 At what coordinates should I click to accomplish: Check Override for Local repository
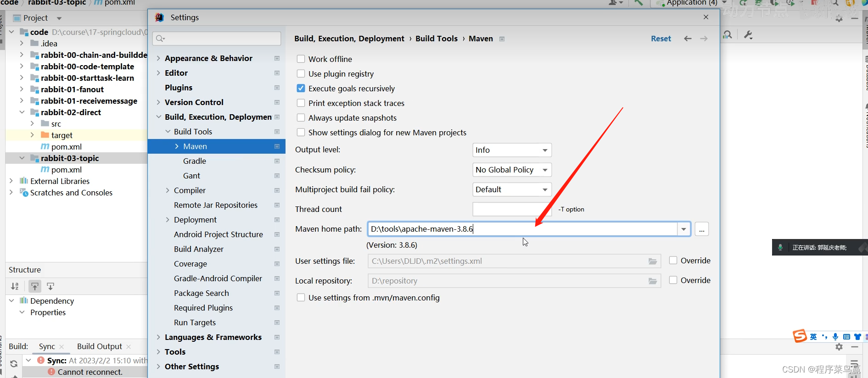tap(673, 280)
